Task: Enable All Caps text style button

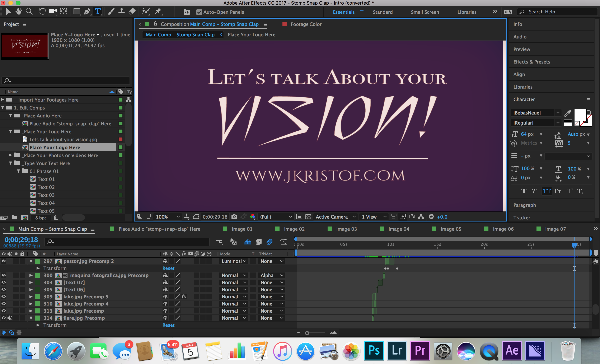Action: coord(547,191)
